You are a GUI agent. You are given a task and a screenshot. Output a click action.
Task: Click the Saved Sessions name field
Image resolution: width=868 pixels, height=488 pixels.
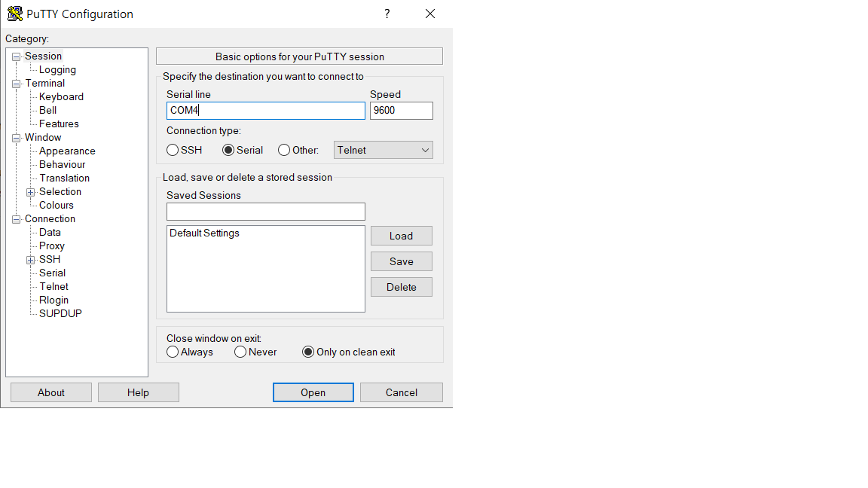tap(266, 212)
